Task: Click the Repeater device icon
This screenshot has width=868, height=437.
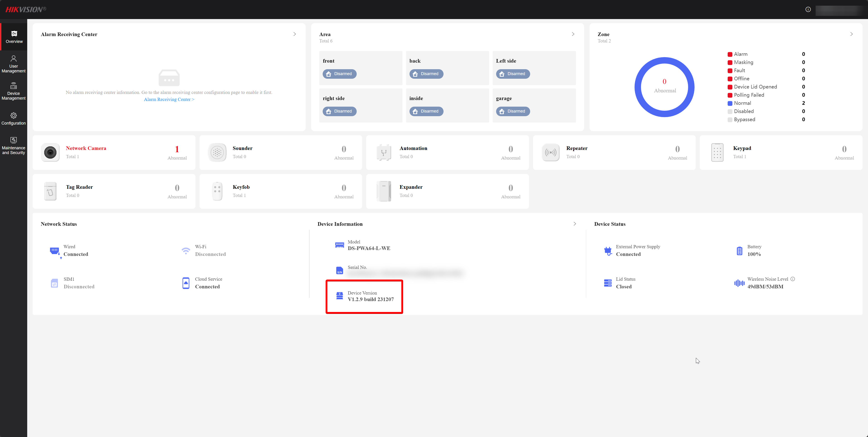Action: coord(551,152)
